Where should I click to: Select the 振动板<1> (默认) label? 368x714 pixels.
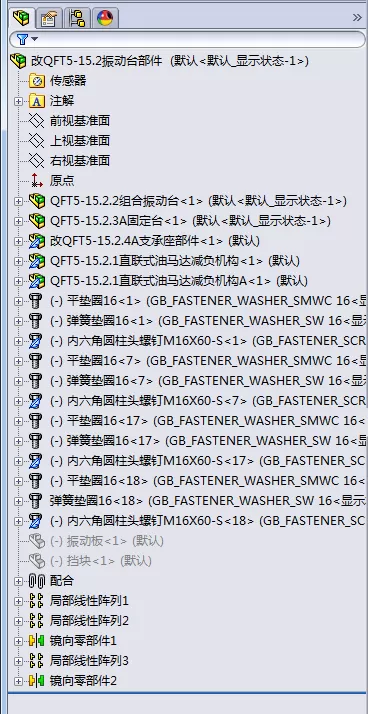[107, 541]
